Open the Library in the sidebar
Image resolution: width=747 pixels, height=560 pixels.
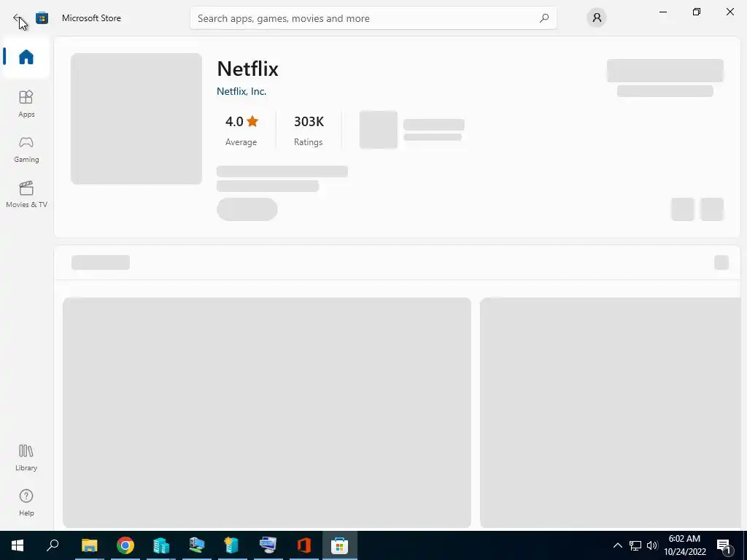(26, 458)
